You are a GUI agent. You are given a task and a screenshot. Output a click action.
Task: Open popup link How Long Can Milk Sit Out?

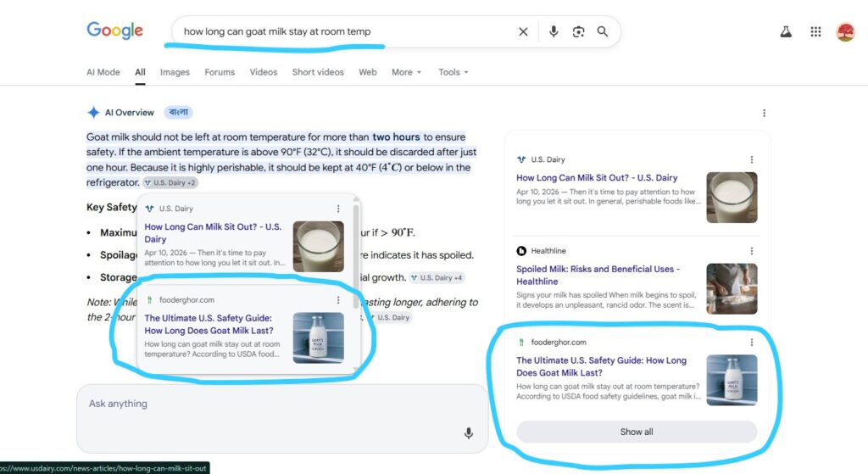coord(213,233)
